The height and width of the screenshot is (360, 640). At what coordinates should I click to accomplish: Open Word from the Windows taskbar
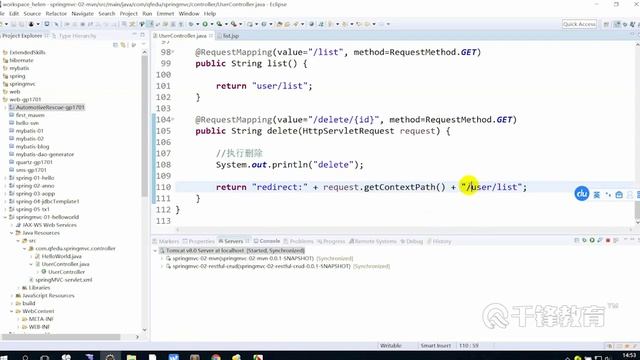pos(173,357)
